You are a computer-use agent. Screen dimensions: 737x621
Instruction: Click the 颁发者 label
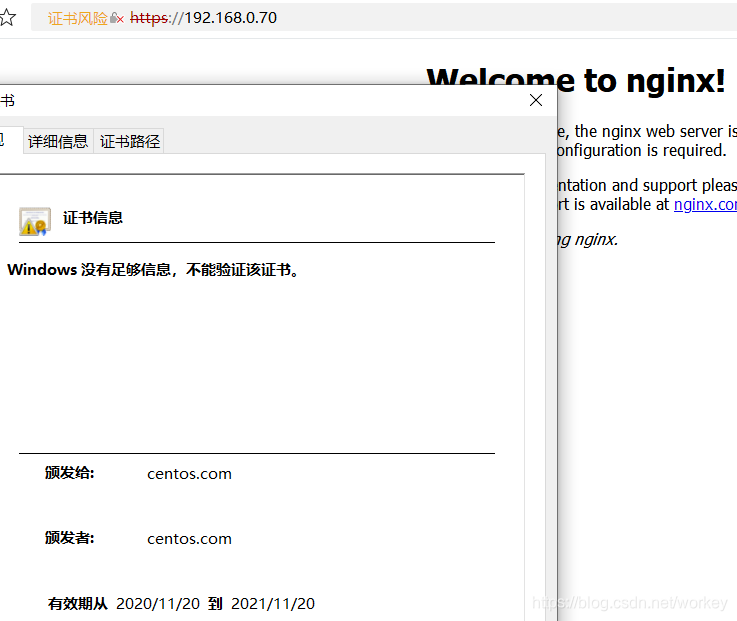click(x=70, y=538)
